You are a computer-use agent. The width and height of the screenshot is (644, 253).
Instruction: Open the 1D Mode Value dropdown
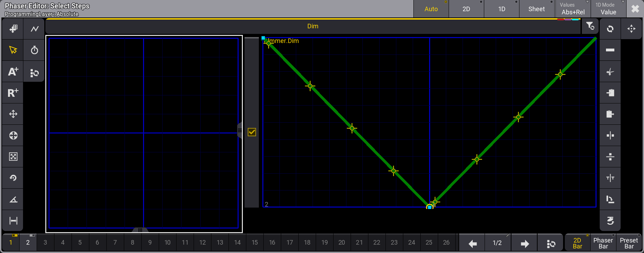click(x=608, y=9)
